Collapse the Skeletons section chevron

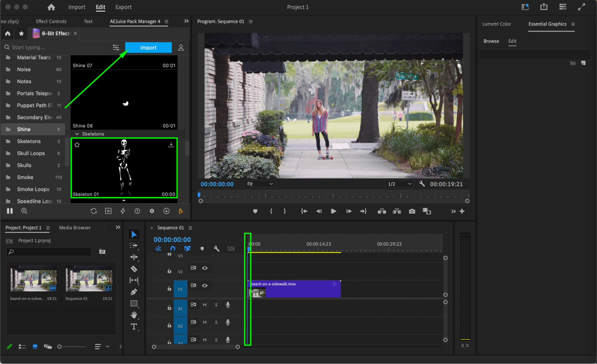[x=77, y=134]
